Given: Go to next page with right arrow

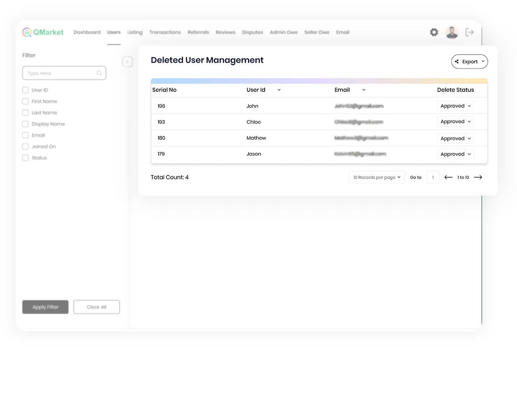Looking at the screenshot, I should pyautogui.click(x=478, y=177).
